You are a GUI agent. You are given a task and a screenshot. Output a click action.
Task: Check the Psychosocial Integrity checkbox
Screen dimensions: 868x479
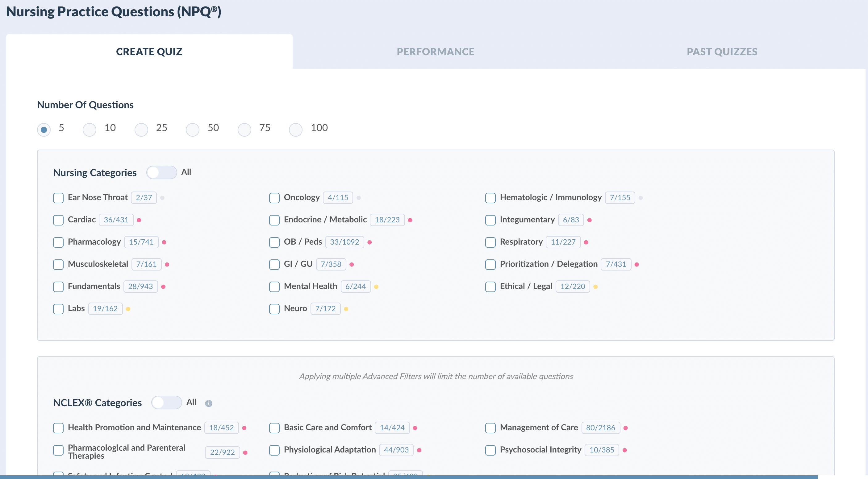[490, 450]
